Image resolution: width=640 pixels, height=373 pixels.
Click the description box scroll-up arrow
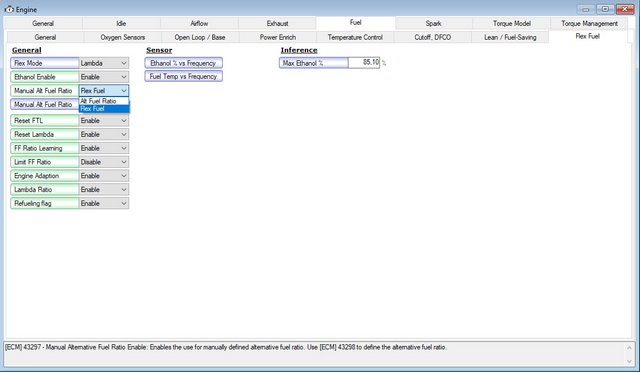pyautogui.click(x=629, y=348)
